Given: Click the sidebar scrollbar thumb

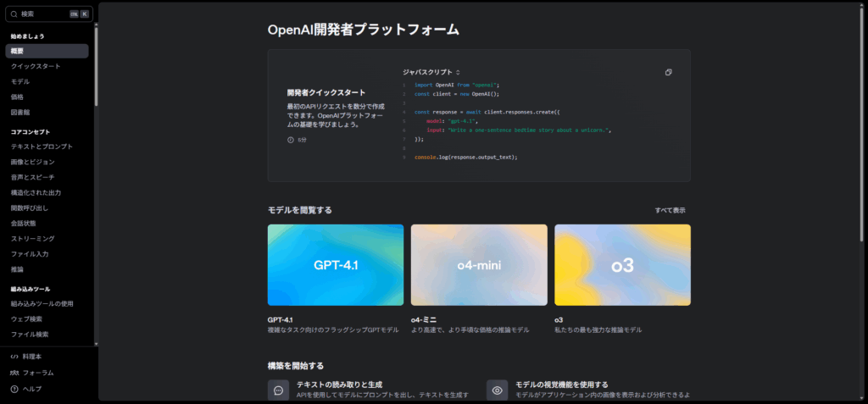Looking at the screenshot, I should [x=96, y=66].
